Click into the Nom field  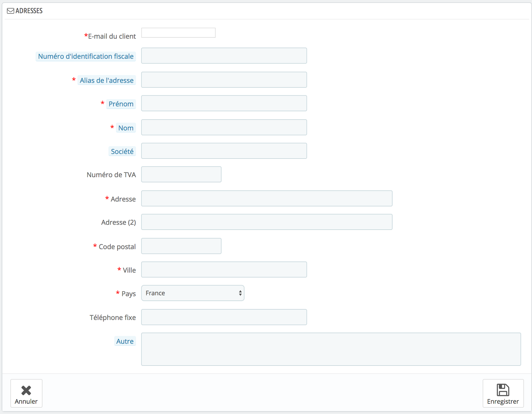(x=224, y=127)
